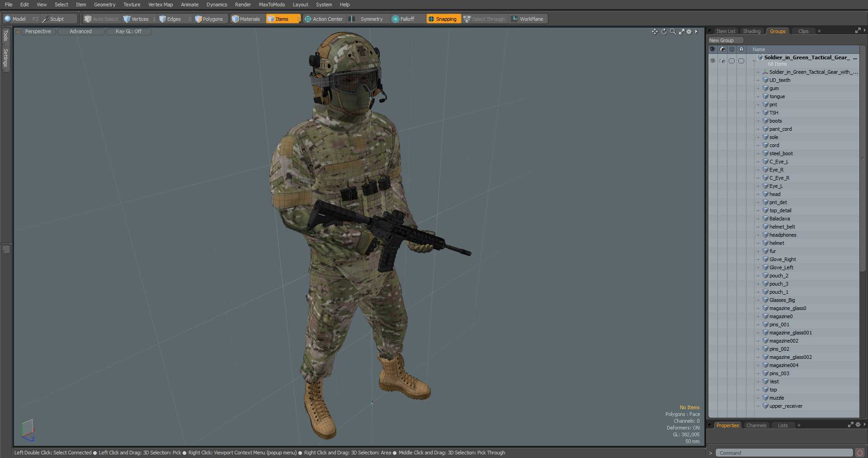Click the Name column header
Viewport: 868px width, 458px height.
pyautogui.click(x=759, y=49)
